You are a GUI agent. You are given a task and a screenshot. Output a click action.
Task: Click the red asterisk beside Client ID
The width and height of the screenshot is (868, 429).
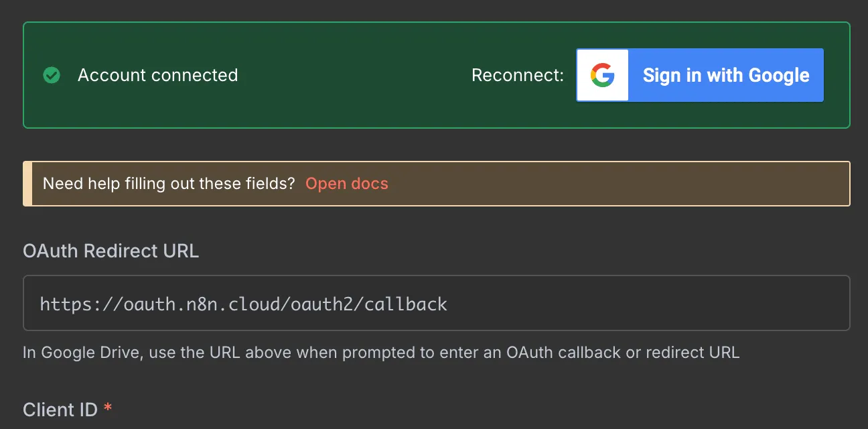[107, 407]
